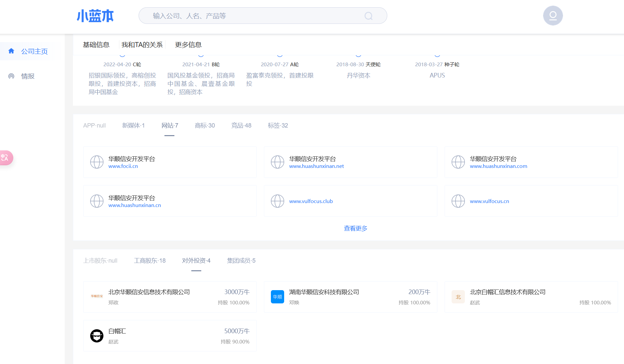This screenshot has width=624, height=364.
Task: Open the www.huashunxinan.com link
Action: [x=499, y=166]
